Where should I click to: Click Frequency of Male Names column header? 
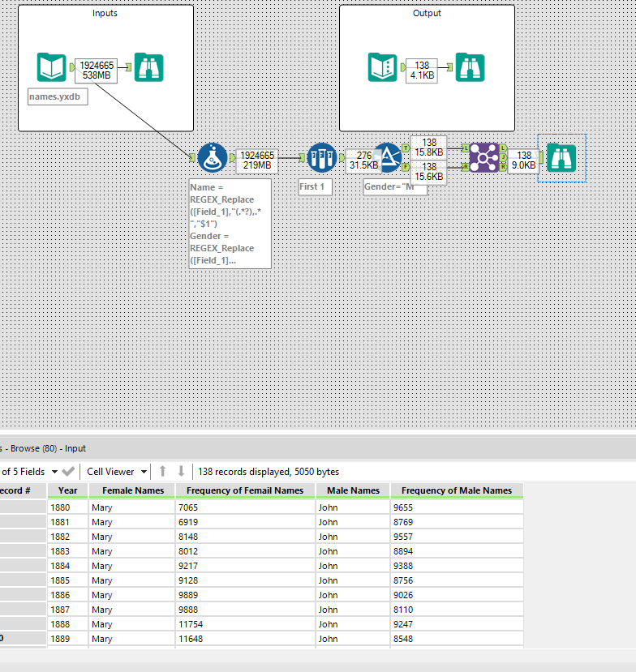tap(457, 490)
